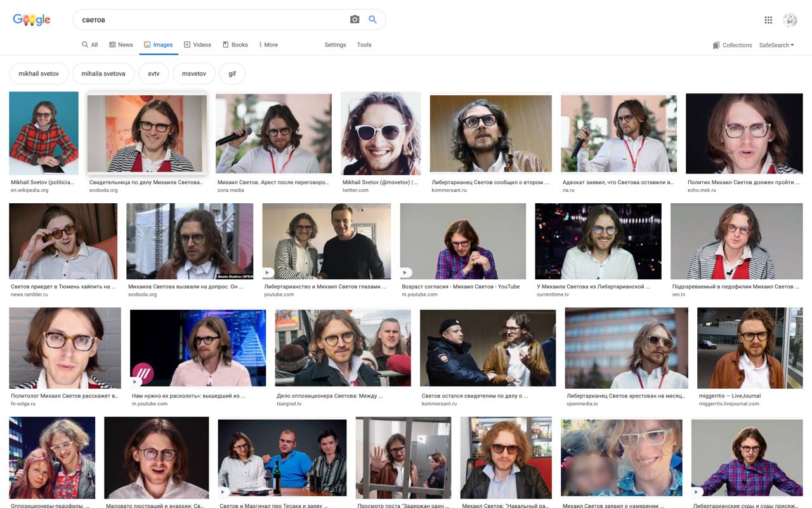Open the More menu
This screenshot has width=812, height=508.
point(268,45)
